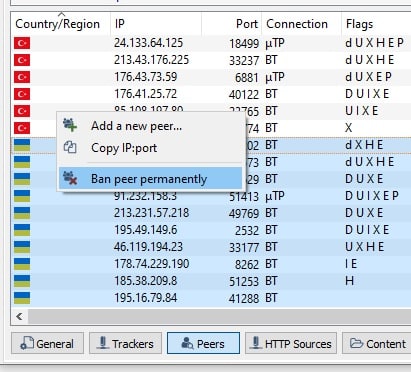Click Turkey flag for 176.41.25.72
411x372 pixels.
coord(22,94)
